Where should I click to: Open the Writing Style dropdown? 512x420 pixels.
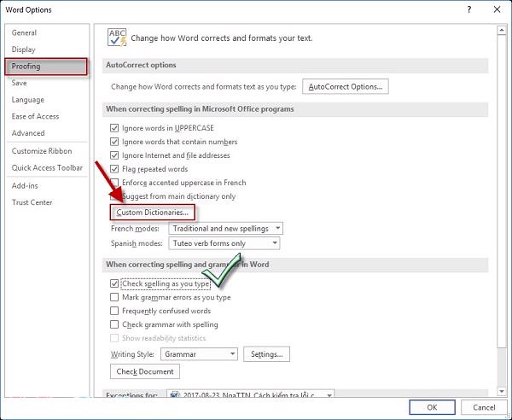pyautogui.click(x=198, y=354)
